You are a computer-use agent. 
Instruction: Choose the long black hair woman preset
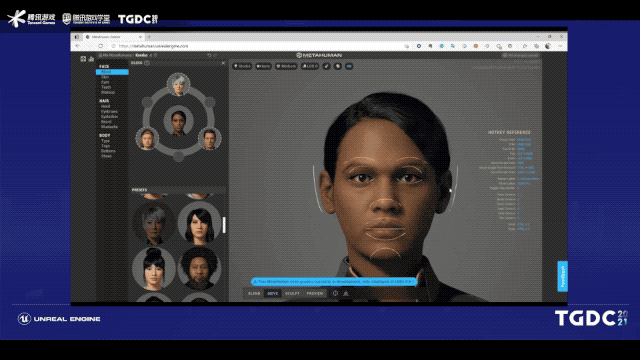pyautogui.click(x=200, y=224)
